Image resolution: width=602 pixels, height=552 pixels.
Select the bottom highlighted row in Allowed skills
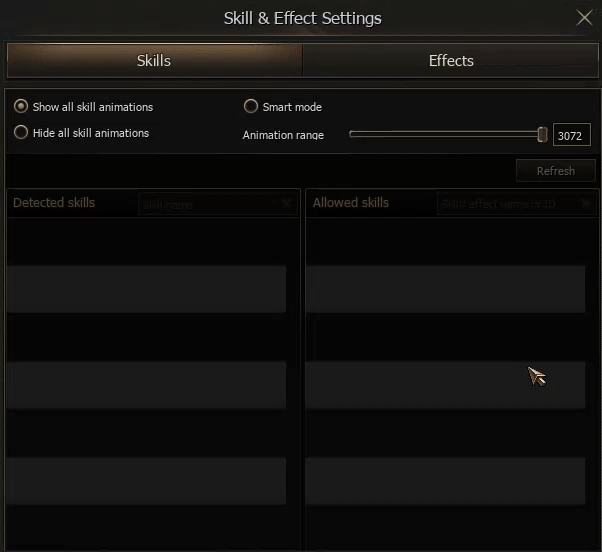(445, 481)
